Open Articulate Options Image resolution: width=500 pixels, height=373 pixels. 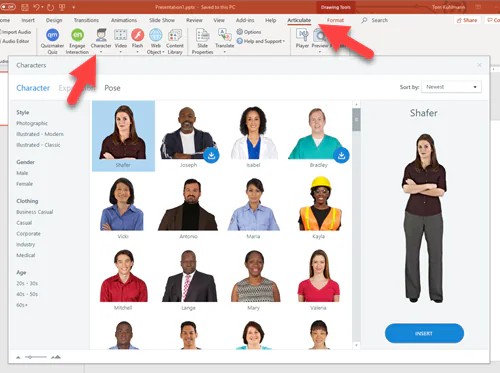pos(249,32)
